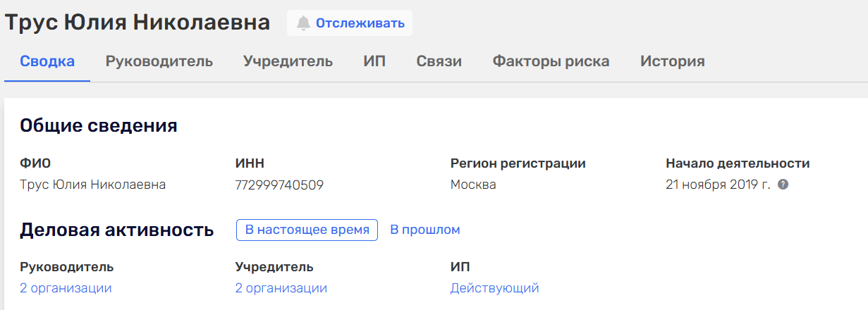Toggle the В прошлом activity filter
868x310 pixels.
(x=424, y=230)
